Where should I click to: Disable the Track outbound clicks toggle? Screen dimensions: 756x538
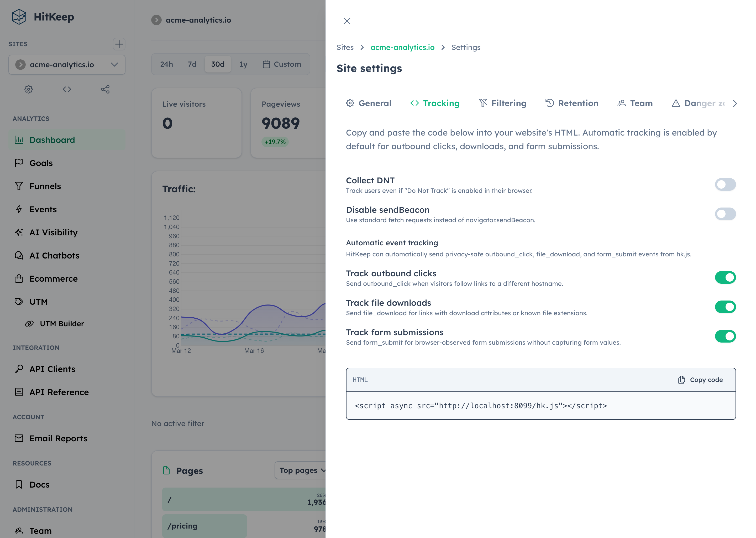[x=725, y=277]
